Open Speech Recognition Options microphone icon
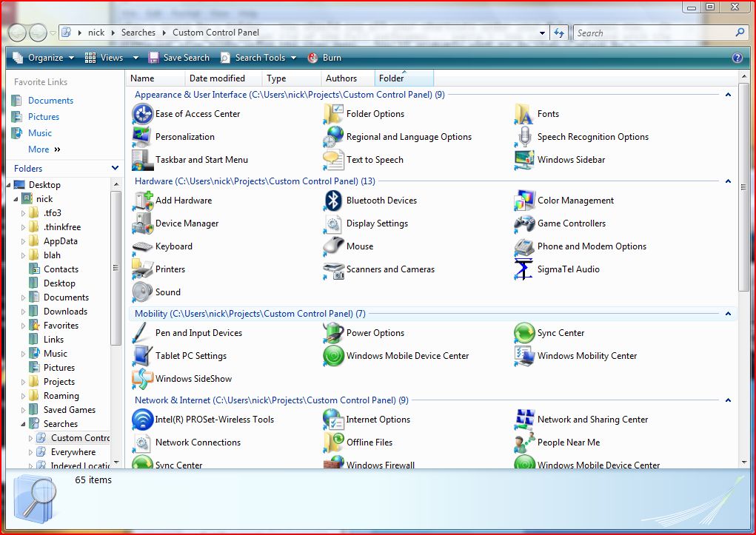 [524, 137]
